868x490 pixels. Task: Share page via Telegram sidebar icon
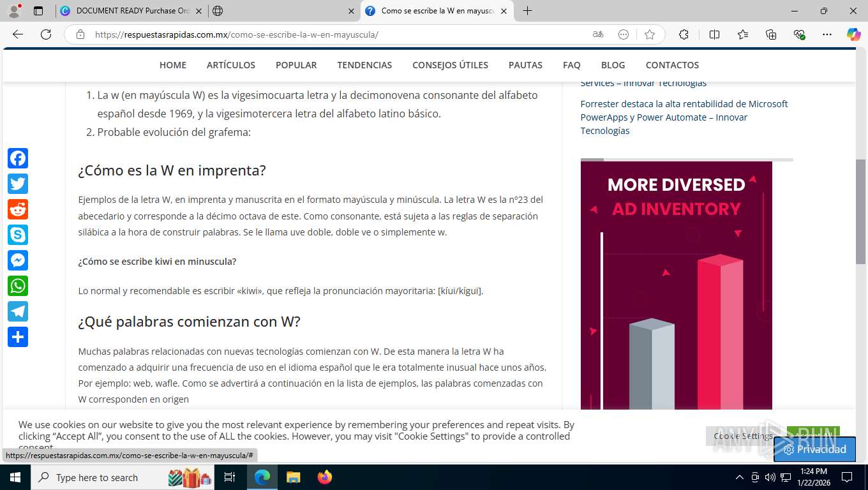[x=18, y=311]
